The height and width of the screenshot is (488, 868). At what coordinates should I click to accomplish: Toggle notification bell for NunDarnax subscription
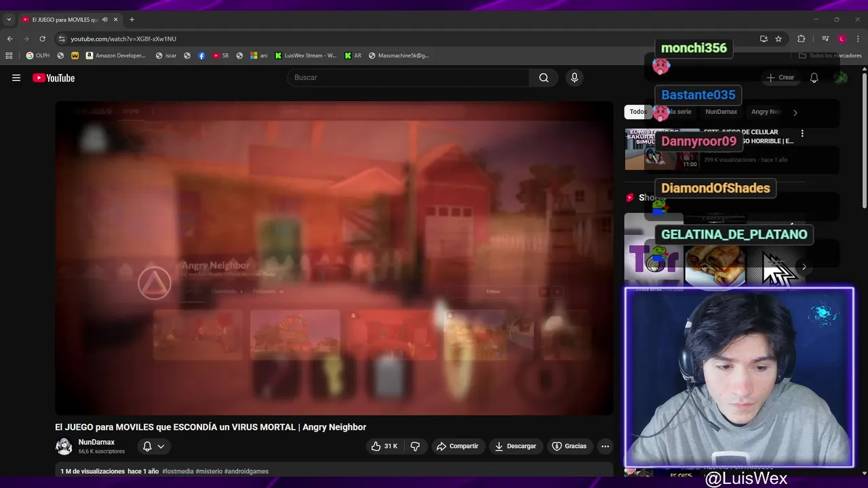147,446
